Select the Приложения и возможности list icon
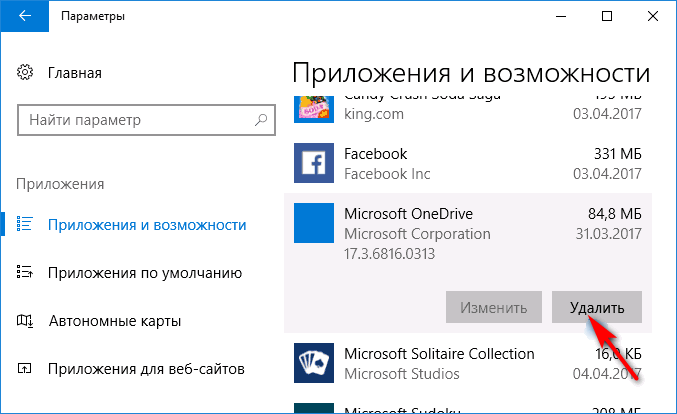This screenshot has height=414, width=677. pyautogui.click(x=24, y=224)
